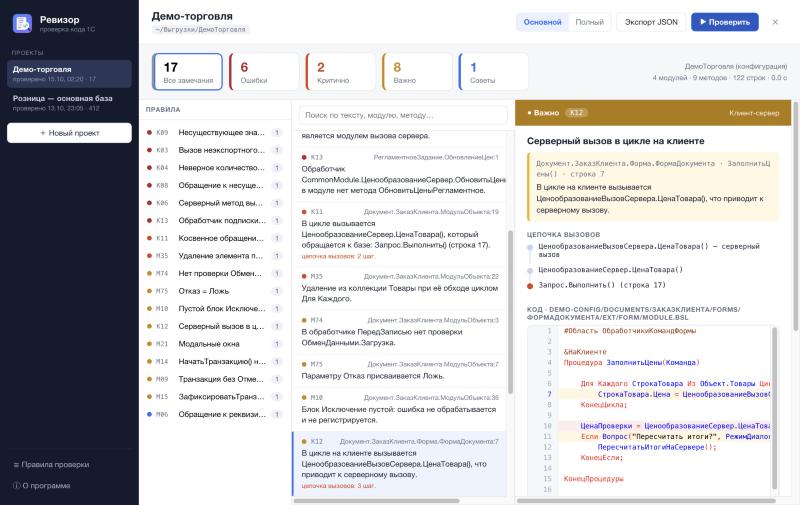Close the window with the X icon

775,22
